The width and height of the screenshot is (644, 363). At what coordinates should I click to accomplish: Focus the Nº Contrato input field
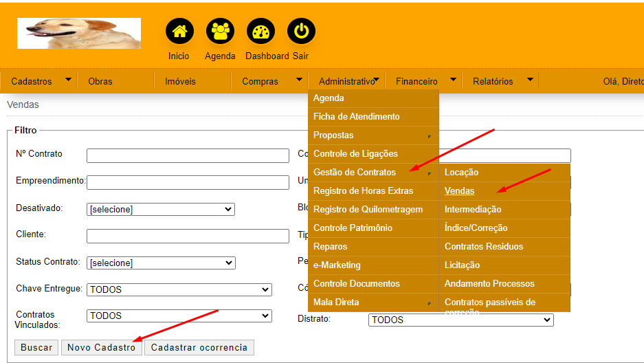pos(188,155)
